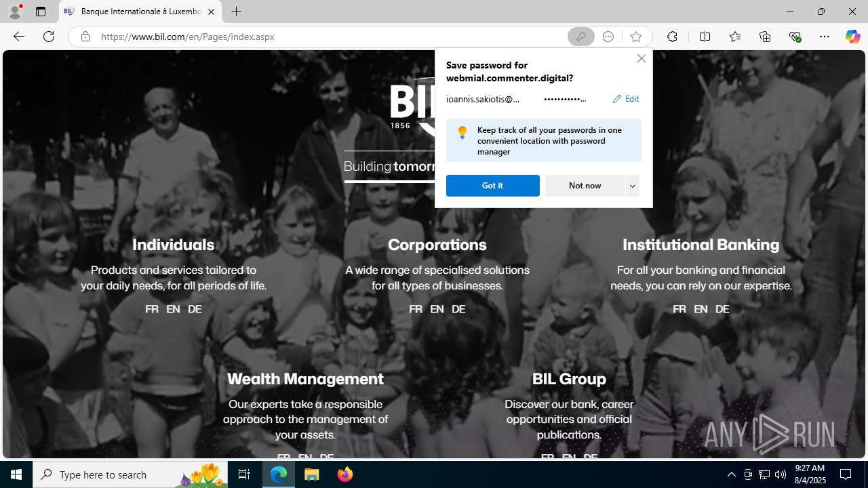The height and width of the screenshot is (488, 868).
Task: Open the 9:27 AM clock calendar
Action: click(809, 474)
